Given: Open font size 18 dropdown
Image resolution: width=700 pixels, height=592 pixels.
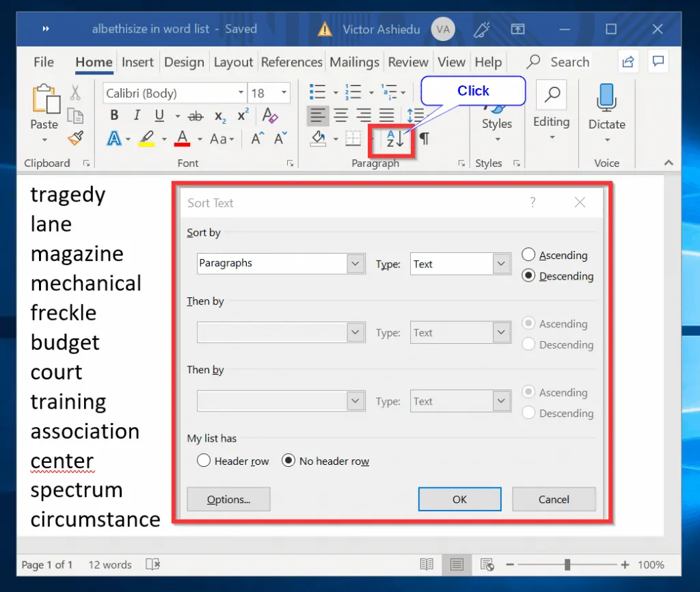Looking at the screenshot, I should (284, 92).
